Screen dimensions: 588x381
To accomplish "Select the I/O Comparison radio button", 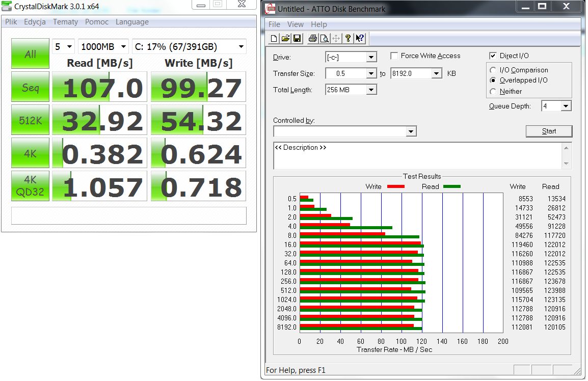I will 493,70.
